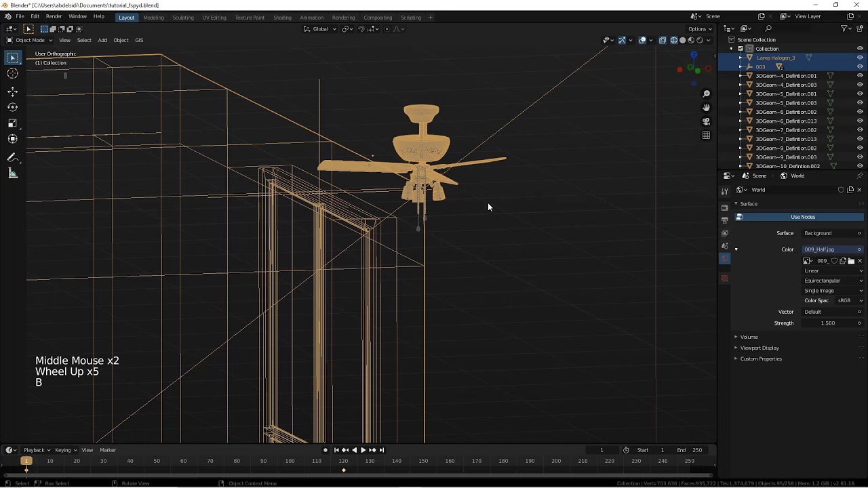Switch to solid viewport shading
Screen dimensions: 868x488
(682, 40)
